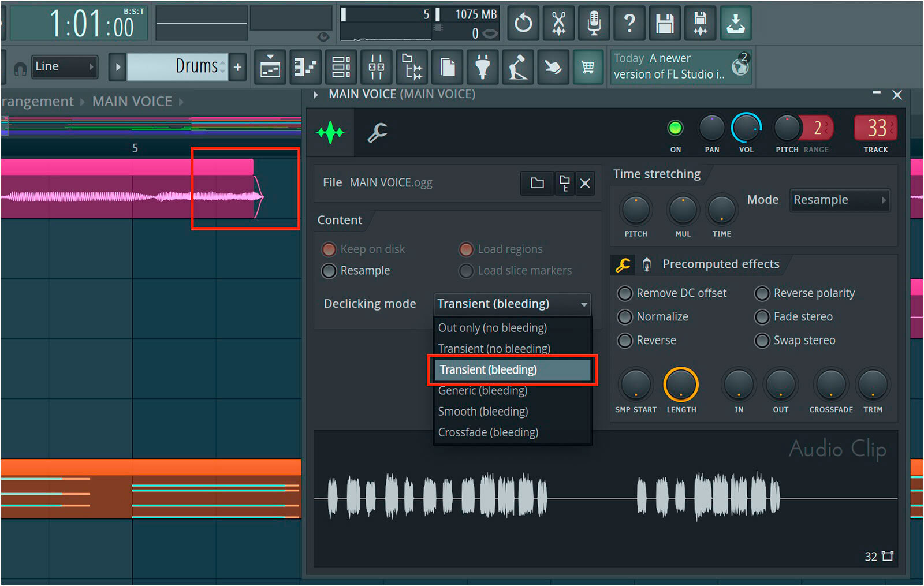Turn the LENGTH knob in the sample panel
The height and width of the screenshot is (586, 924).
pyautogui.click(x=681, y=390)
